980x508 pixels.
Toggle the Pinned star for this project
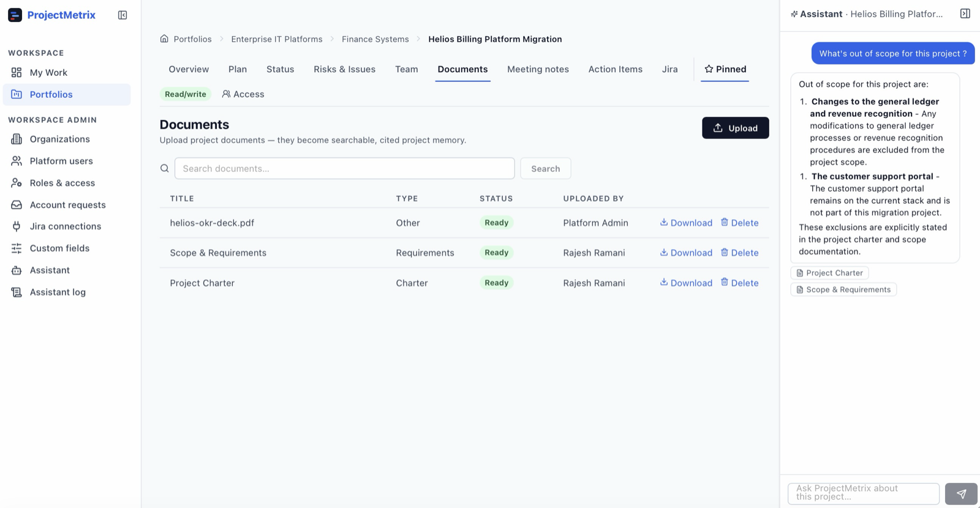pos(725,69)
